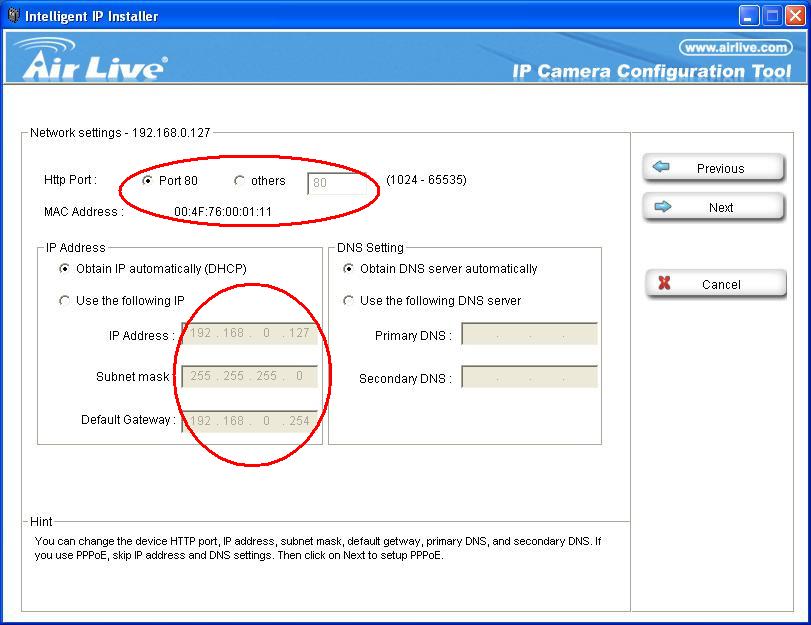
Task: Click the Primary DNS input field
Action: (529, 335)
